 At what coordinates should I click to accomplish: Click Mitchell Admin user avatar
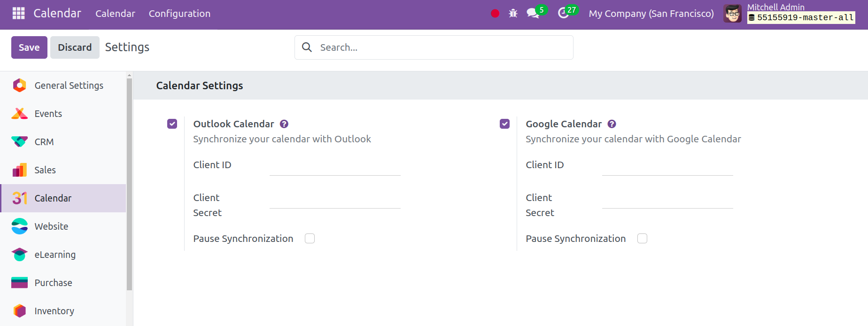732,14
